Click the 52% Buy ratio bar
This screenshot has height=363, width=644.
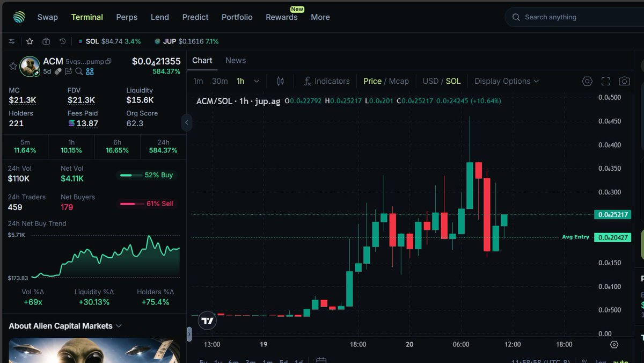(147, 175)
